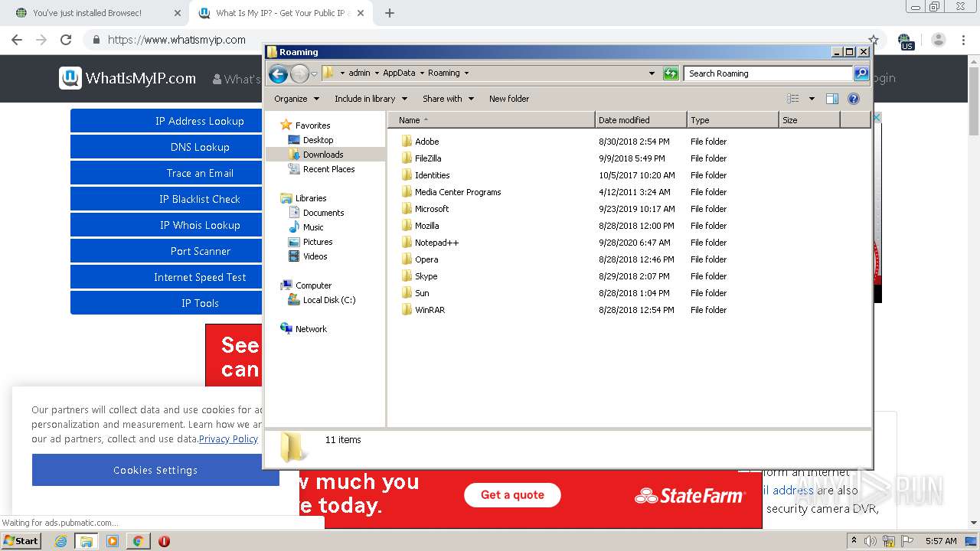
Task: Open the Chrome profile avatar icon
Action: [939, 40]
